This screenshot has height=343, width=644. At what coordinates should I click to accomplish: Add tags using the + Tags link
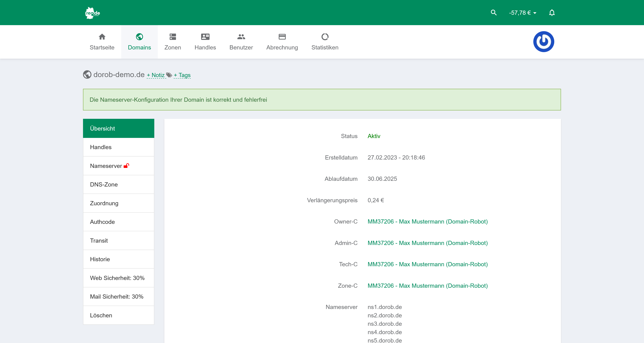pos(182,75)
